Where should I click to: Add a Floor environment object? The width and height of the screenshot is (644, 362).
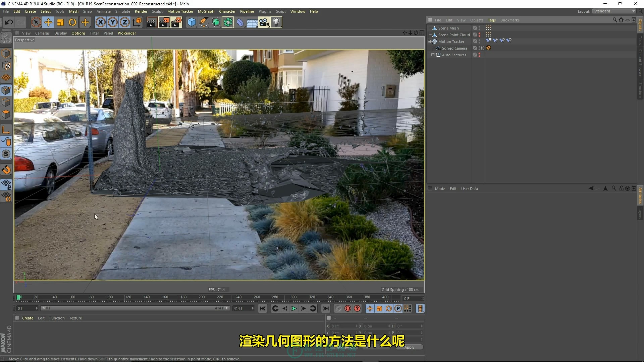click(x=252, y=22)
